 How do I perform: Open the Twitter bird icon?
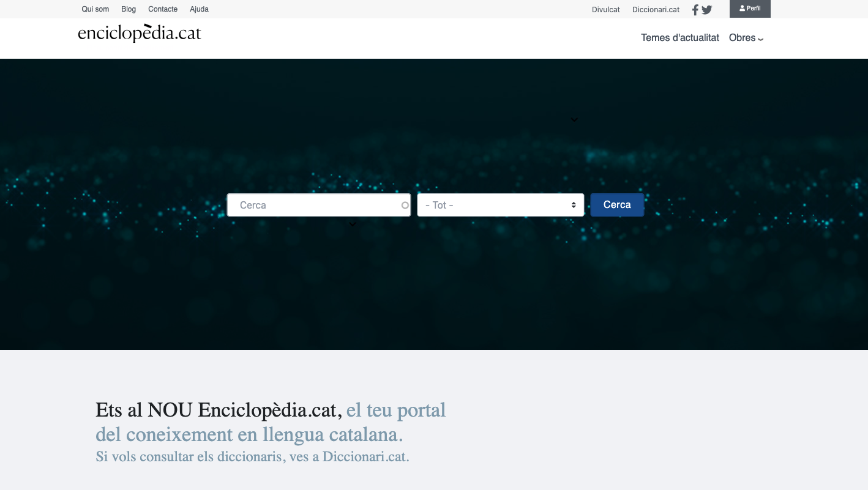pyautogui.click(x=707, y=10)
